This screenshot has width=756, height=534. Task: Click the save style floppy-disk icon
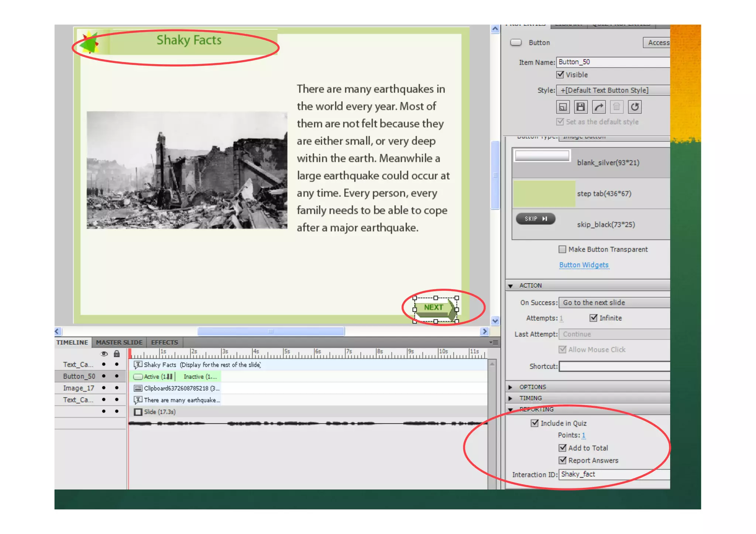point(580,107)
